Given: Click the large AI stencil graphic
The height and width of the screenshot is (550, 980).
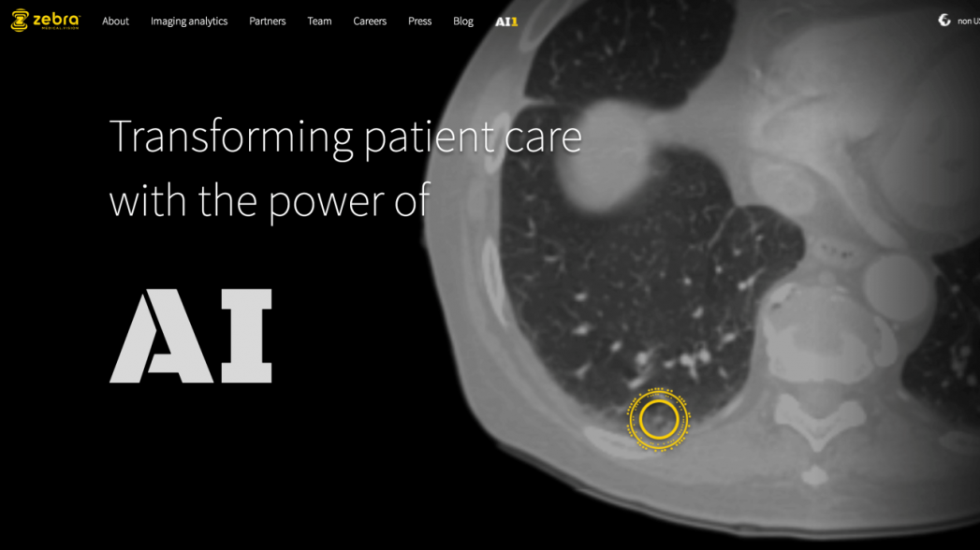Looking at the screenshot, I should 191,336.
